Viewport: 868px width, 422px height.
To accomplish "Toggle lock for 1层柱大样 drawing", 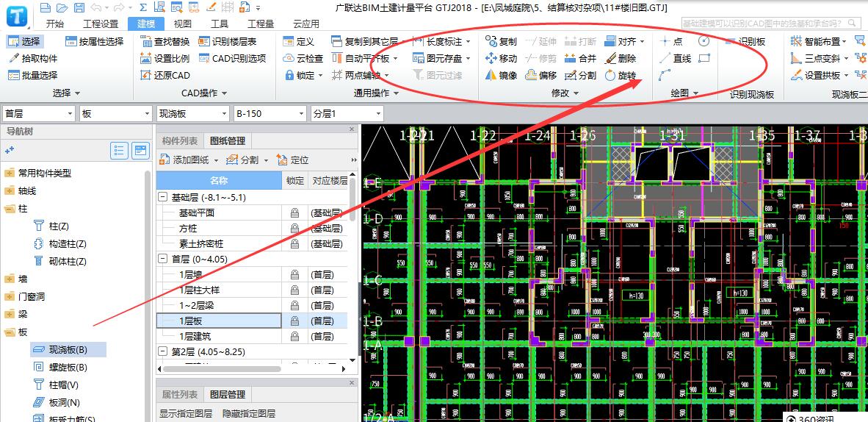I will 295,290.
